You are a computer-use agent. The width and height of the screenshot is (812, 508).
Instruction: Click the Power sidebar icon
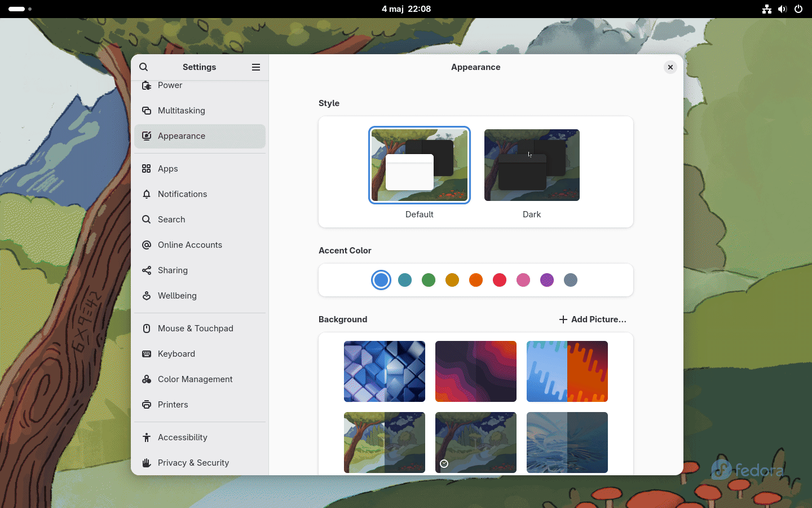(147, 85)
